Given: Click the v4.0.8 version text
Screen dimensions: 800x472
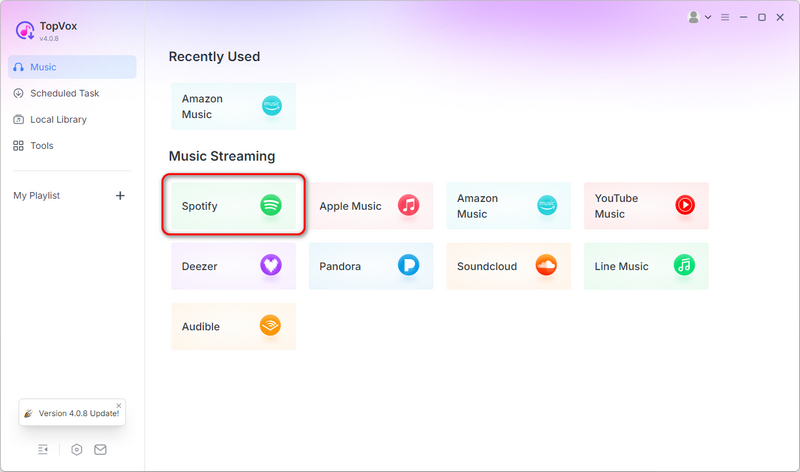Looking at the screenshot, I should coord(49,38).
